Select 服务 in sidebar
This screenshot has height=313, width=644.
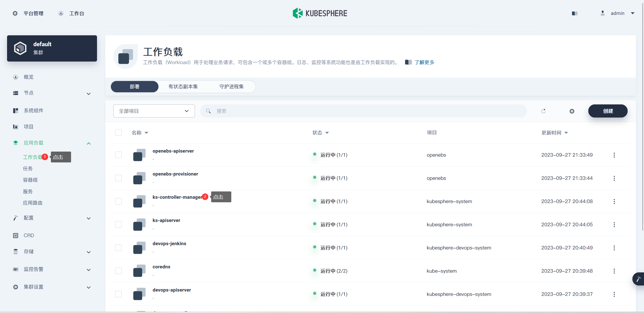(28, 191)
